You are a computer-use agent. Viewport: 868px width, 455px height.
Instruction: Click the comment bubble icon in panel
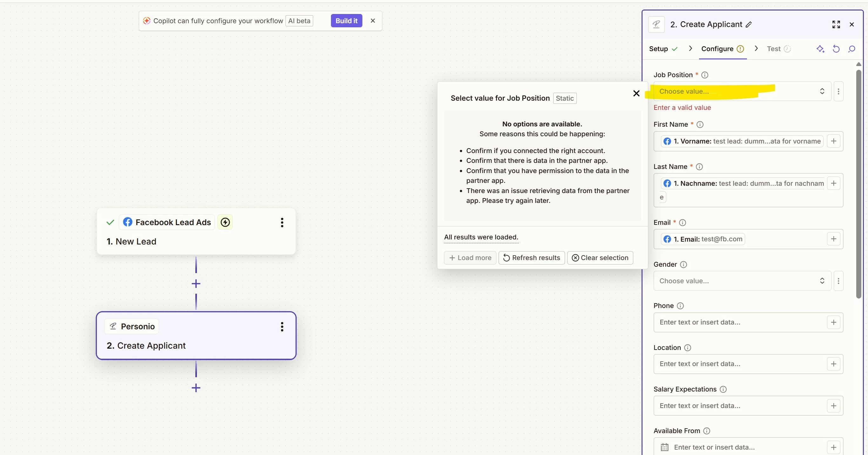(851, 49)
